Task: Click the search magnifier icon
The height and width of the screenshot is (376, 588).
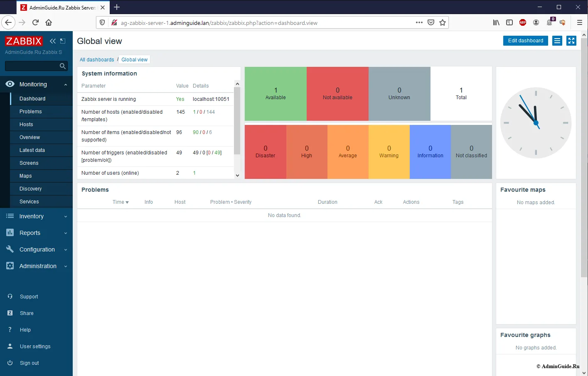Action: [x=63, y=66]
